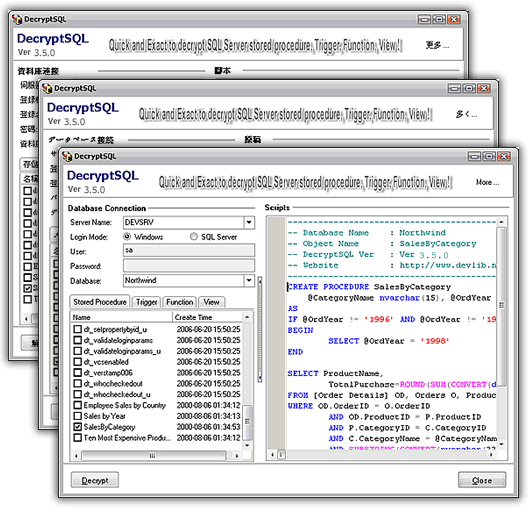Check dt_whocheckedout_u procedure
This screenshot has height=508, width=530.
[x=78, y=394]
